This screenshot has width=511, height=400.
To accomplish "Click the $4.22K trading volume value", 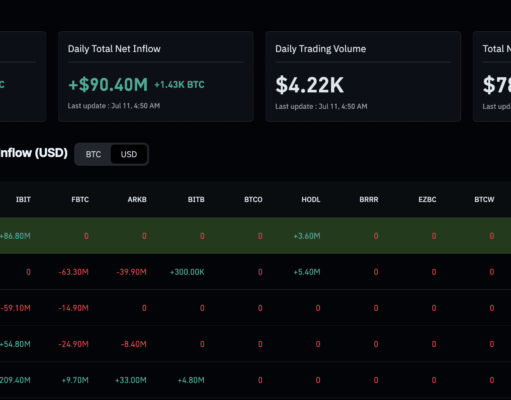I will [x=309, y=85].
